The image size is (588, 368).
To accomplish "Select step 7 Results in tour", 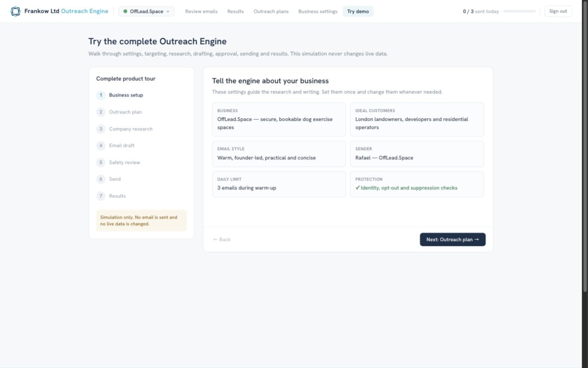I will (111, 196).
